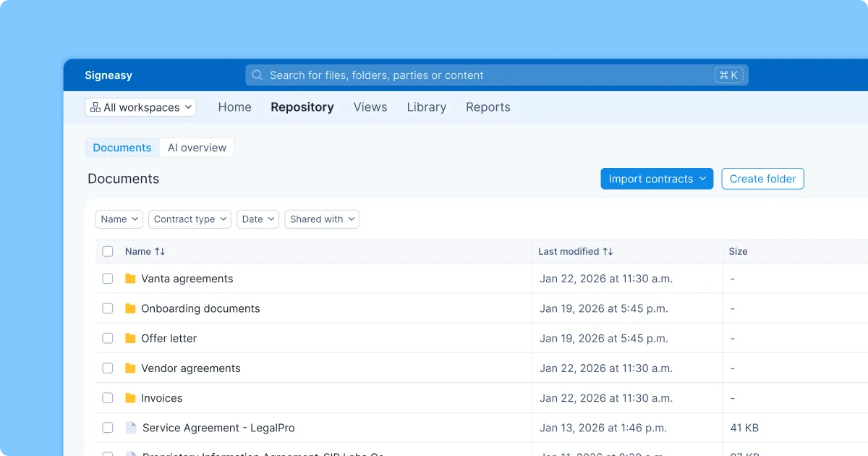Open the Vanta agreements folder
Viewport: 868px width, 456px height.
coord(187,279)
